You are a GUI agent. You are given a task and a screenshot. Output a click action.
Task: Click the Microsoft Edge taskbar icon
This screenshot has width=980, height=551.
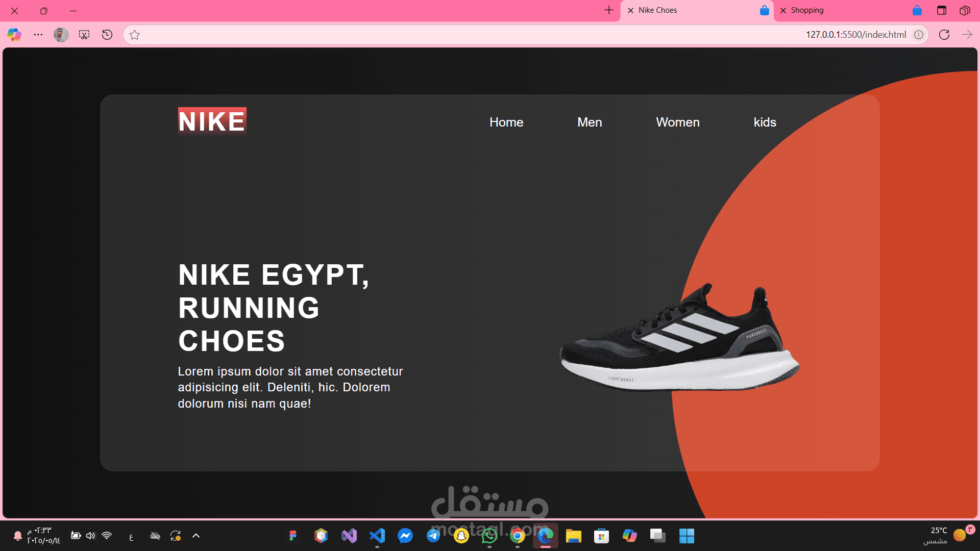546,536
